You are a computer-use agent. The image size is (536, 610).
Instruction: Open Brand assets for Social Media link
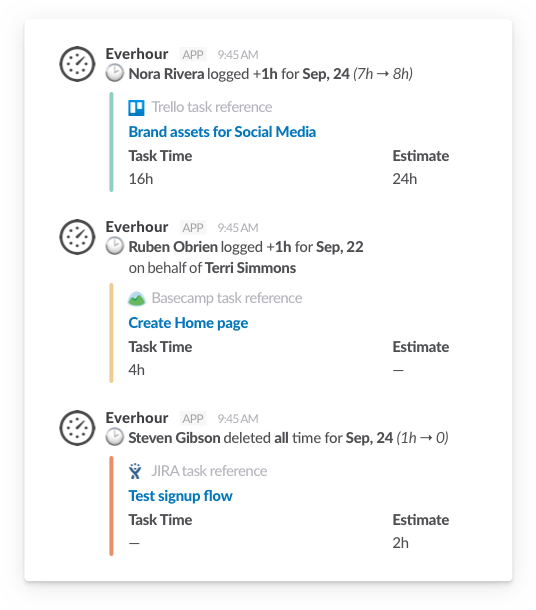[222, 132]
